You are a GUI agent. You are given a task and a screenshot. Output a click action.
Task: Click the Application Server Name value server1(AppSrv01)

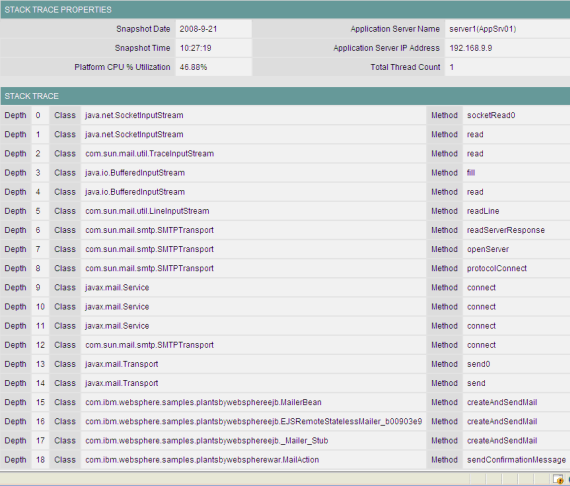point(482,29)
